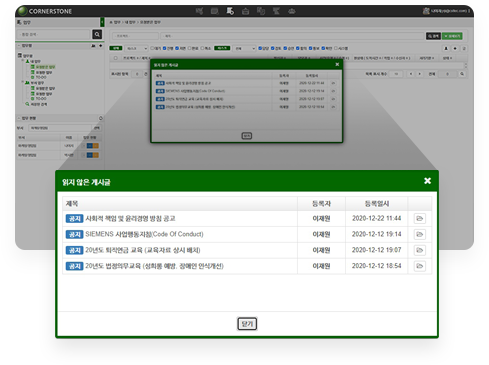The height and width of the screenshot is (365, 489).
Task: Open post SIEMENS 사업행동지침(Code Of Conduct)
Action: click(x=144, y=234)
